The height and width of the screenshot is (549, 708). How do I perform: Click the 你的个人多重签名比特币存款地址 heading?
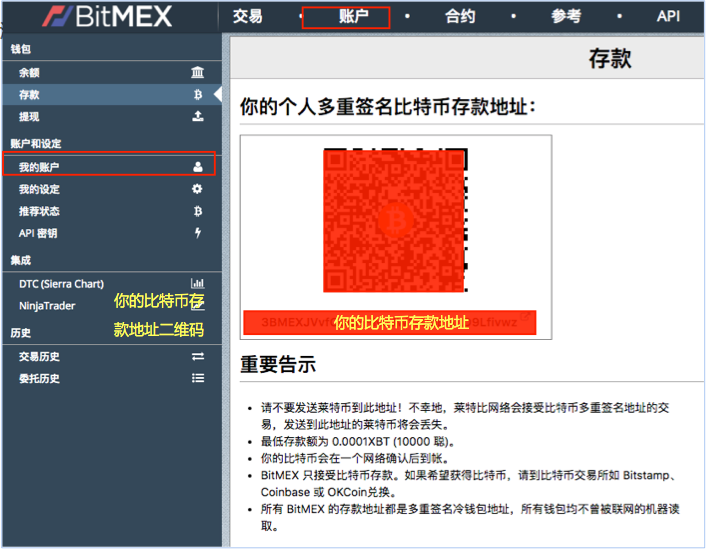tap(388, 107)
